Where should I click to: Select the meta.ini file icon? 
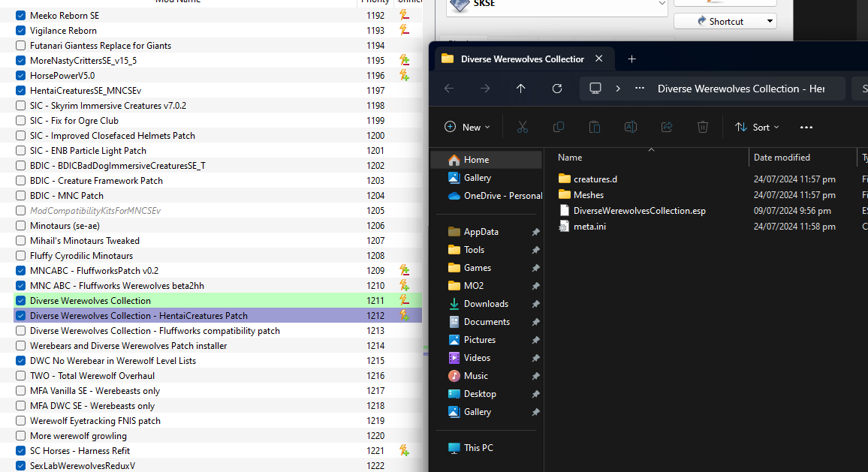point(564,227)
